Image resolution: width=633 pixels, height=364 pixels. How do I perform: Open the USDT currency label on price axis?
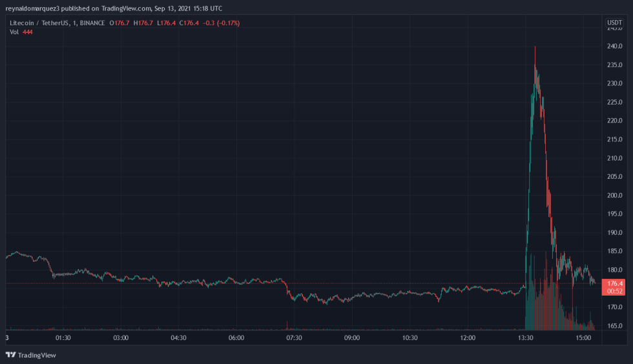click(614, 23)
